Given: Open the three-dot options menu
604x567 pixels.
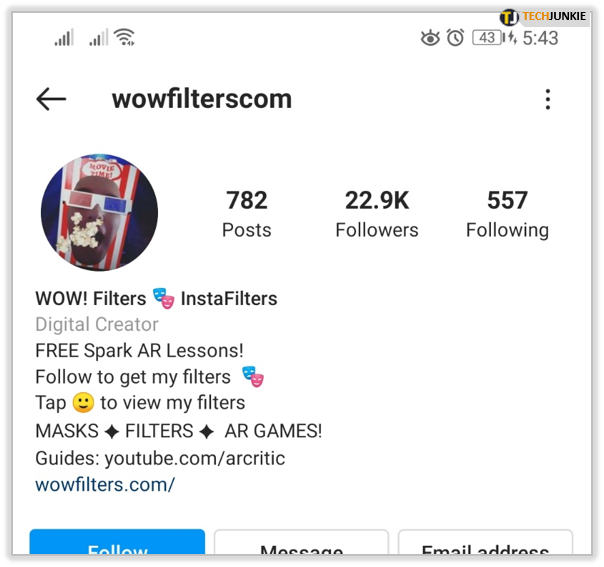Looking at the screenshot, I should click(x=547, y=99).
